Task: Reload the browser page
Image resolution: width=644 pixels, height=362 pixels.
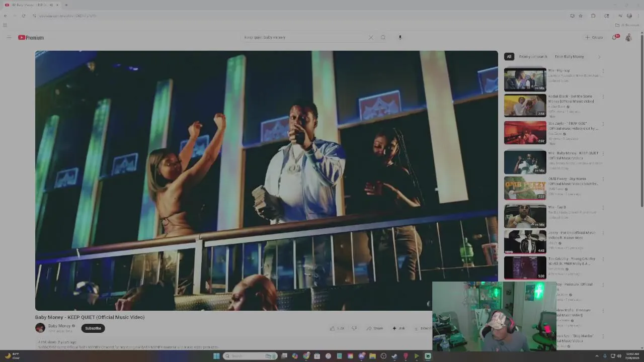Action: 23,16
